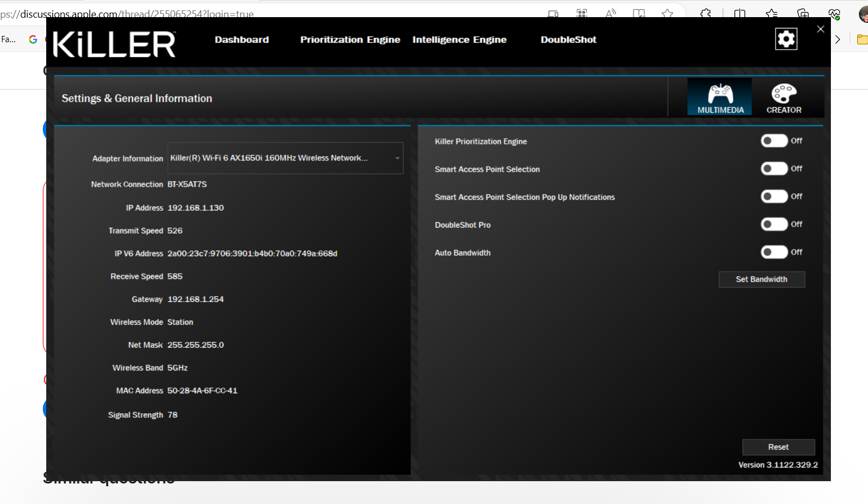The height and width of the screenshot is (504, 868).
Task: Click the browser split screen icon
Action: pos(740,13)
